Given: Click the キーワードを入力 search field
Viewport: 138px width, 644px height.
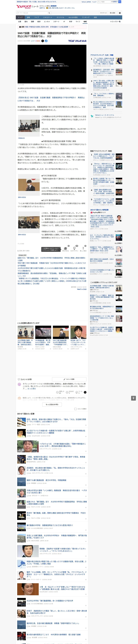Looking at the screenshot, I should (x=32, y=13).
